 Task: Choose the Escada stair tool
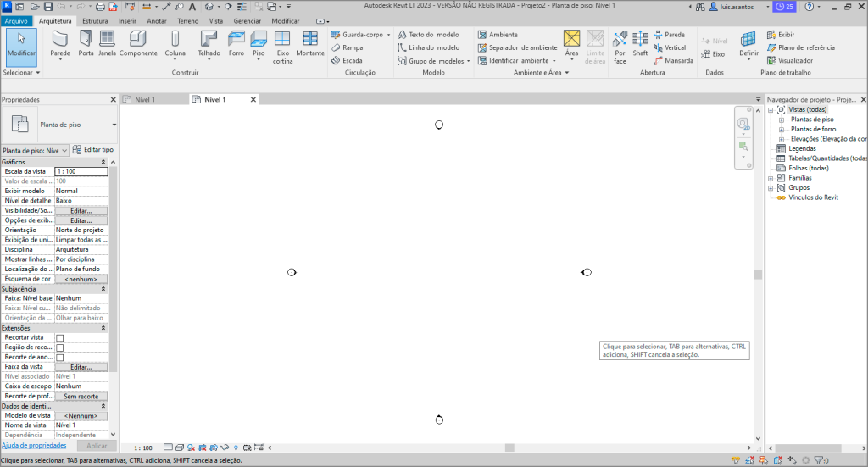(x=347, y=61)
